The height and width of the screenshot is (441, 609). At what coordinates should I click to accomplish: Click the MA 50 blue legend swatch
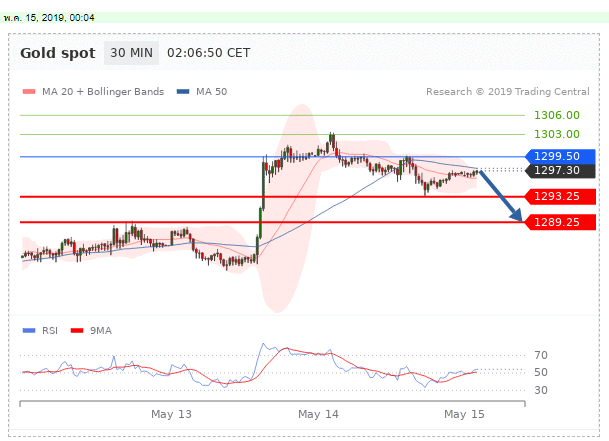183,92
